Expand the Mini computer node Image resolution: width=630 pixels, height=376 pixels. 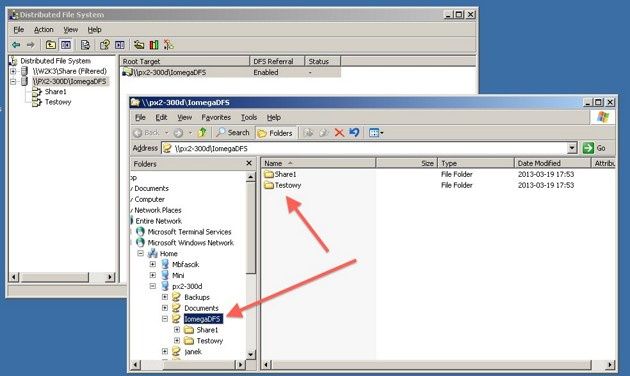pyautogui.click(x=153, y=275)
